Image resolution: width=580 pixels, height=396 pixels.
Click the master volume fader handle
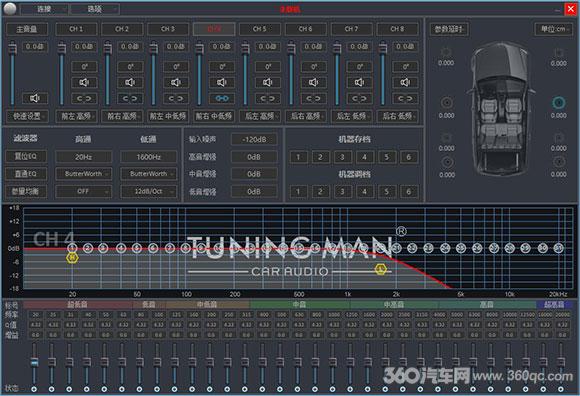point(13,48)
